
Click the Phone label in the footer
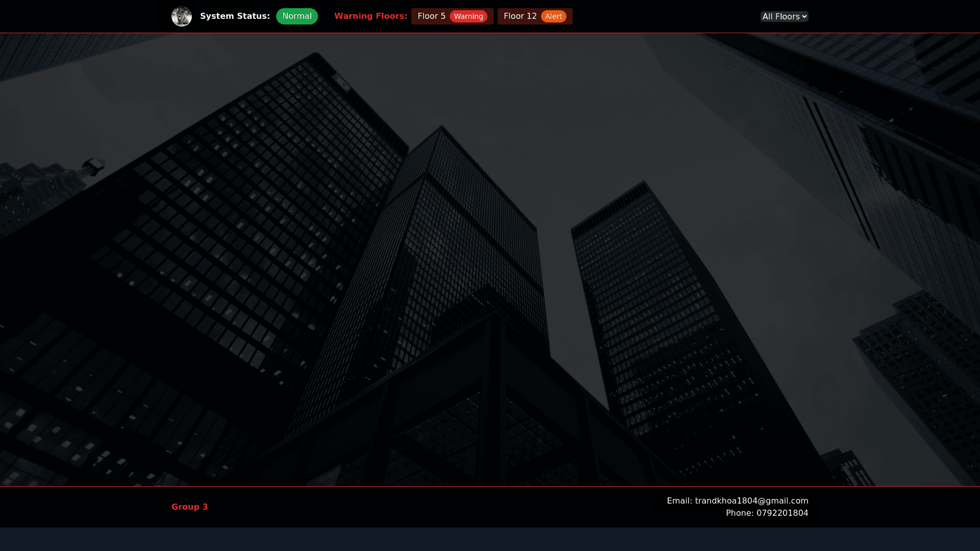click(740, 513)
